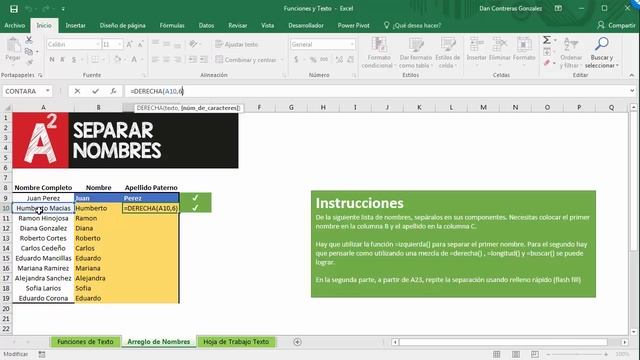
Task: Click the Pegar paste icon
Action: [13, 46]
